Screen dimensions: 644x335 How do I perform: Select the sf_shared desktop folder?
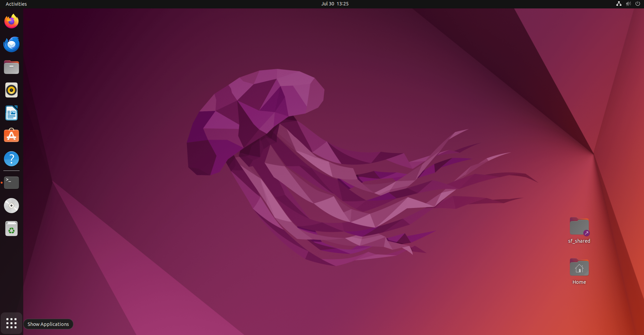point(579,226)
